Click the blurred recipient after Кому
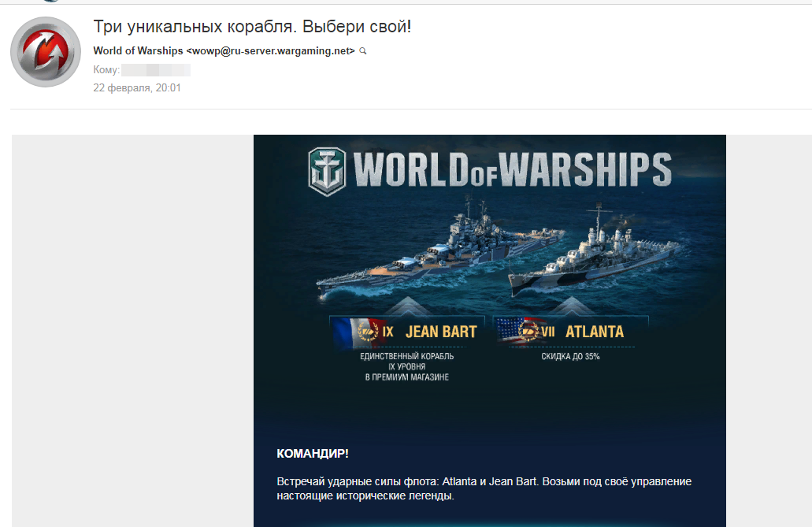 coord(156,70)
